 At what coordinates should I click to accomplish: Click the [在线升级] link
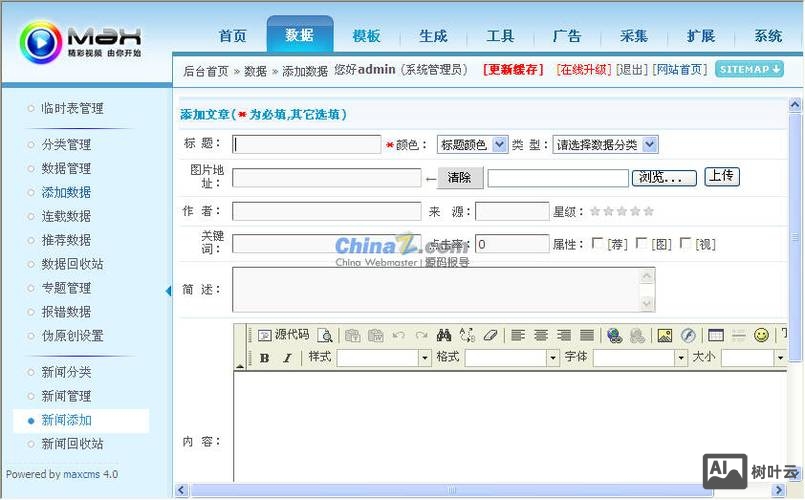tap(584, 69)
